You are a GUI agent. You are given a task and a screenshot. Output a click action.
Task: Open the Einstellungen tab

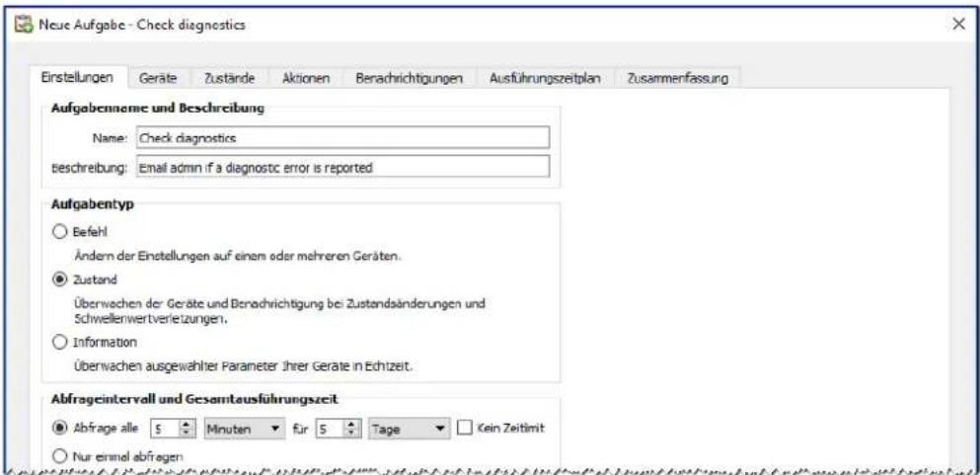(77, 79)
